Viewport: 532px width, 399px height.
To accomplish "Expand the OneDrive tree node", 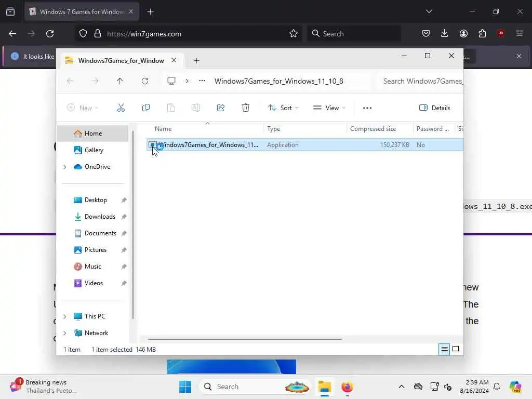I will [x=65, y=167].
